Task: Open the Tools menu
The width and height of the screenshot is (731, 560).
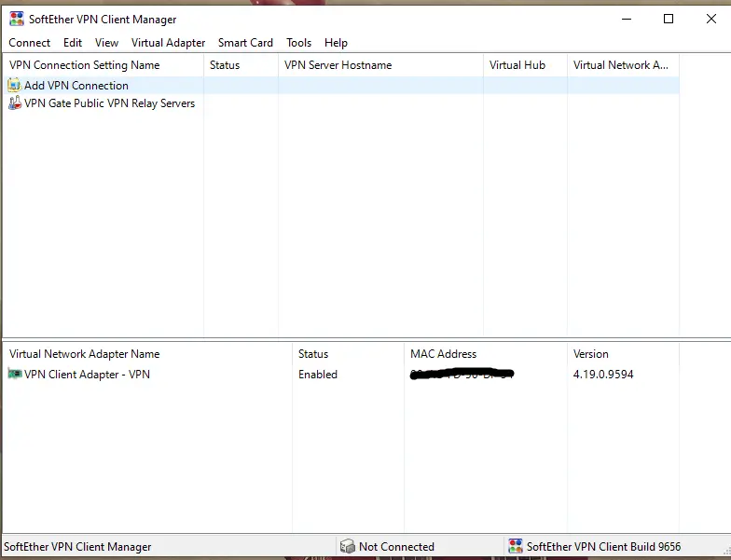Action: (x=298, y=43)
